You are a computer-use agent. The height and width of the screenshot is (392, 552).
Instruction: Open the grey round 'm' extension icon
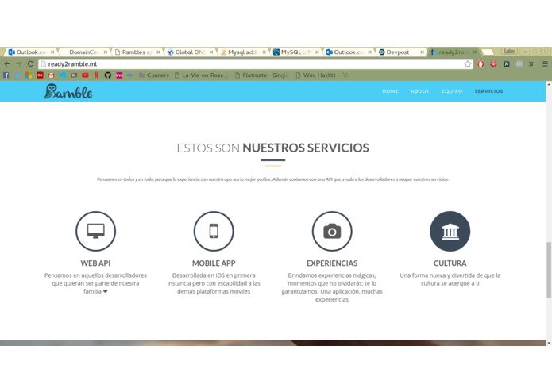coord(519,64)
